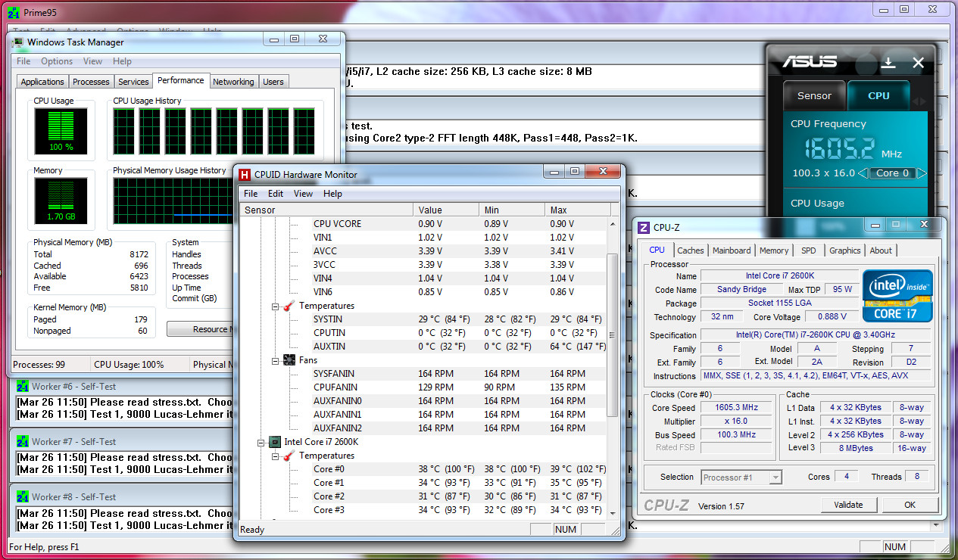Screen dimensions: 958x560
Task: Click the Core Speed field showing 1605.3 MHz
Action: click(x=738, y=408)
